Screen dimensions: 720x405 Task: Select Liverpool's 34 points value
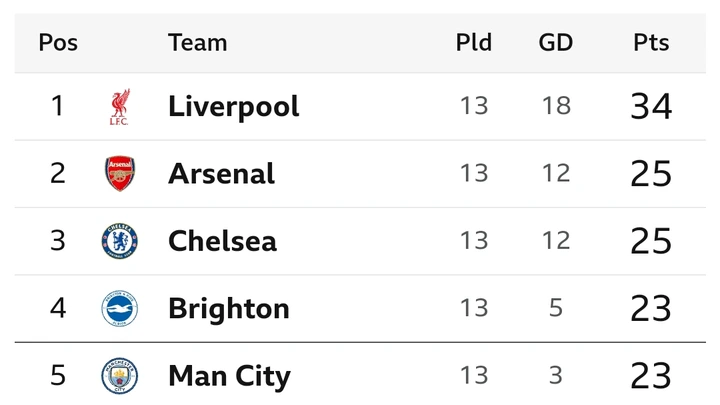click(651, 106)
